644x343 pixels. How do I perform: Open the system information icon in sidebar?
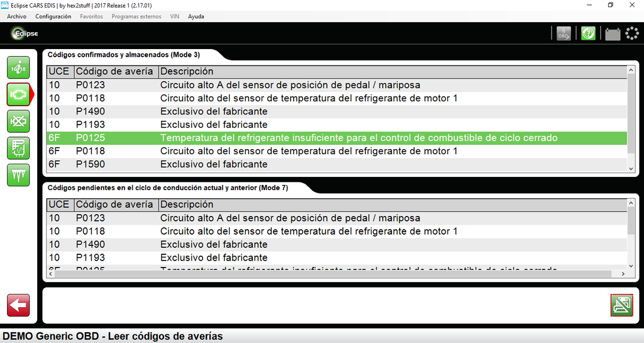pyautogui.click(x=18, y=67)
